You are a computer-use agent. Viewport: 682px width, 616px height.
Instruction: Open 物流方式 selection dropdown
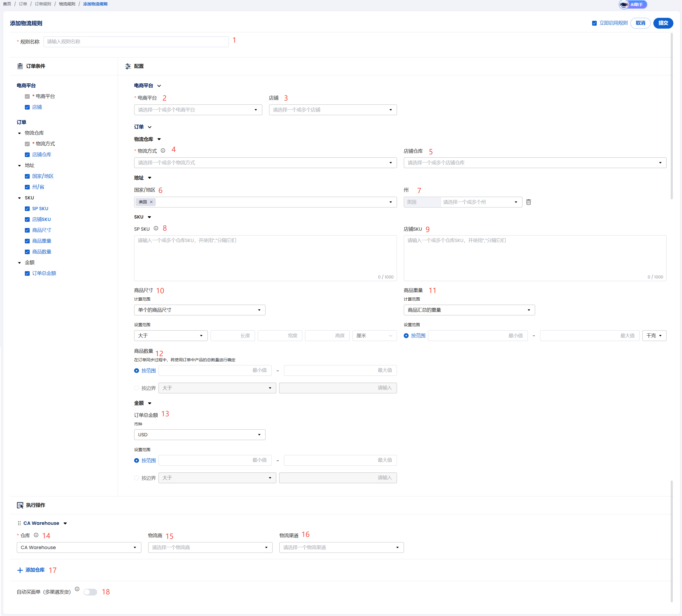click(x=266, y=163)
